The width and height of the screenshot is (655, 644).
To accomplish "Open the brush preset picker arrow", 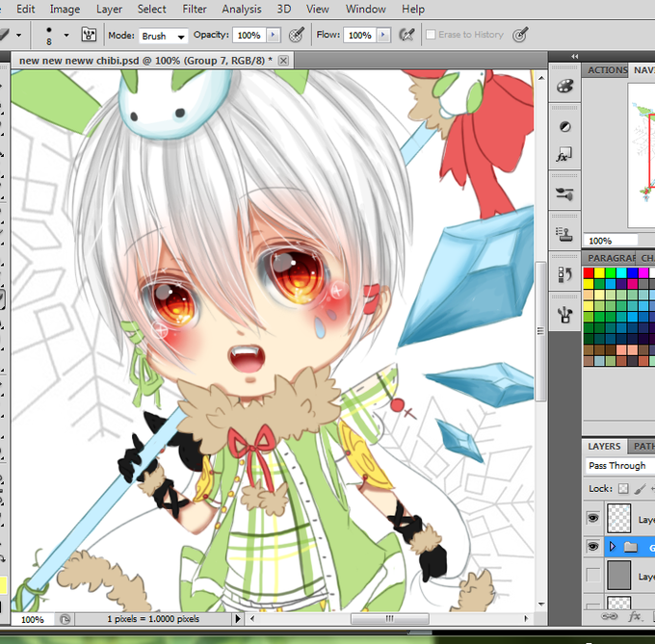I will (66, 35).
